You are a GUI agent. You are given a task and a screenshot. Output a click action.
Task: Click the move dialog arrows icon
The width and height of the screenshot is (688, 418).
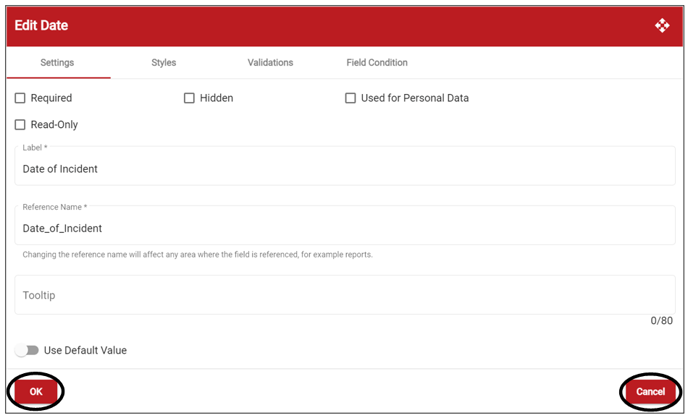(662, 25)
